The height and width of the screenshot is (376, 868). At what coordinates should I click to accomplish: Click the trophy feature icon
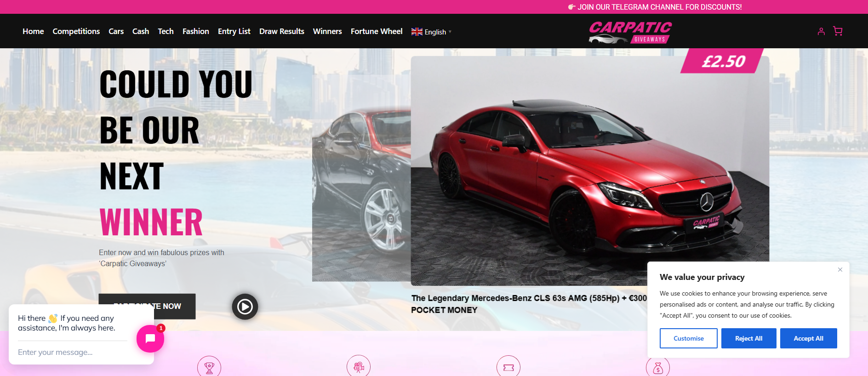pos(209,367)
